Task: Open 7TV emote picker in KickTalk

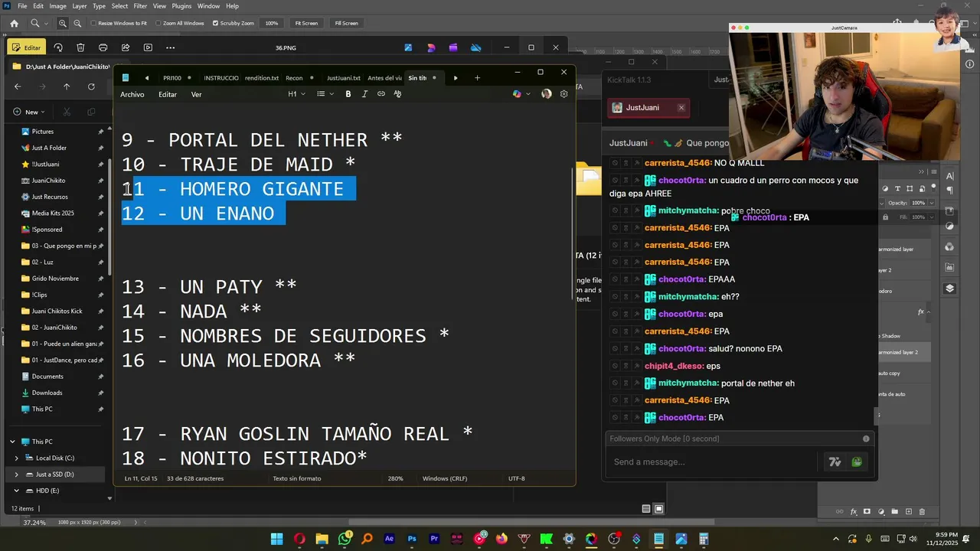Action: point(835,462)
